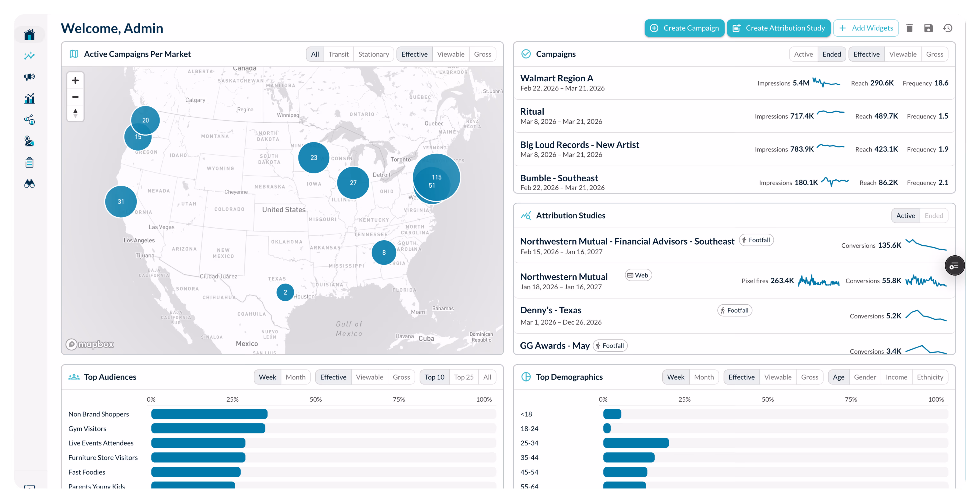Image resolution: width=980 pixels, height=503 pixels.
Task: Switch Top Audiences to Viewable
Action: (x=369, y=377)
